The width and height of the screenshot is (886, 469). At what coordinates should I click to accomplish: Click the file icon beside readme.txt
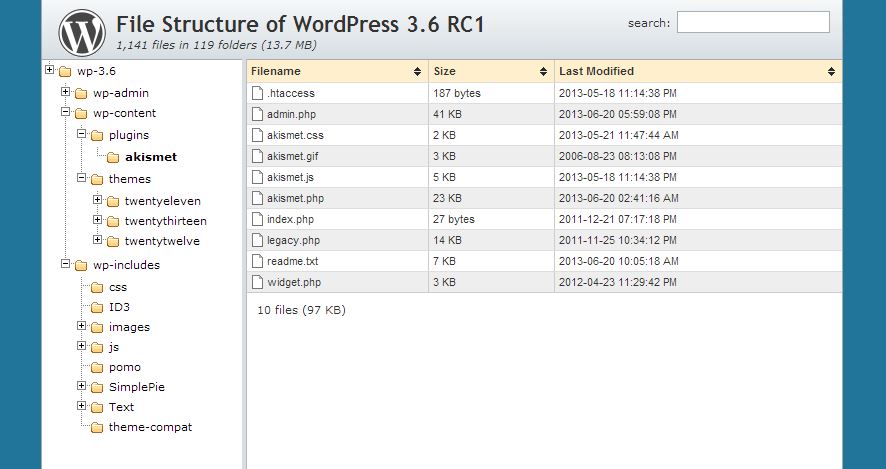tap(258, 261)
